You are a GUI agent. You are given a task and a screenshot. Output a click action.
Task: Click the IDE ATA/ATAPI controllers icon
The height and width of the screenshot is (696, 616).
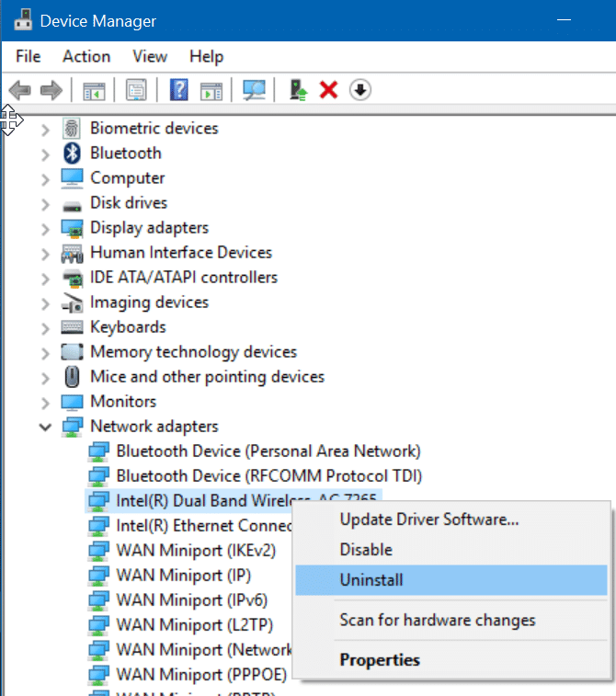[73, 279]
